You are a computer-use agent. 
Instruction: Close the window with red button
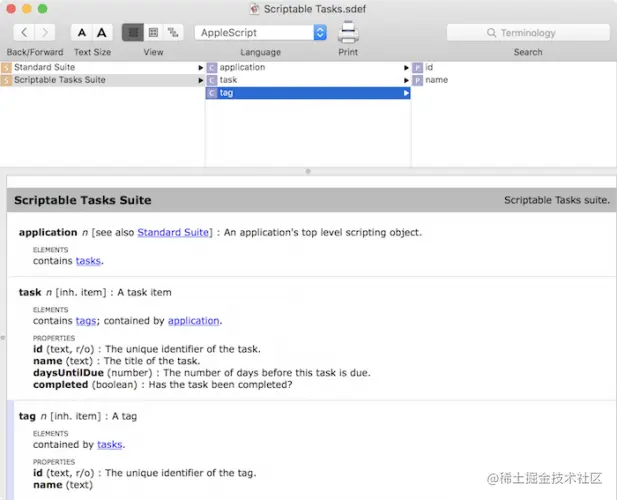[x=11, y=9]
